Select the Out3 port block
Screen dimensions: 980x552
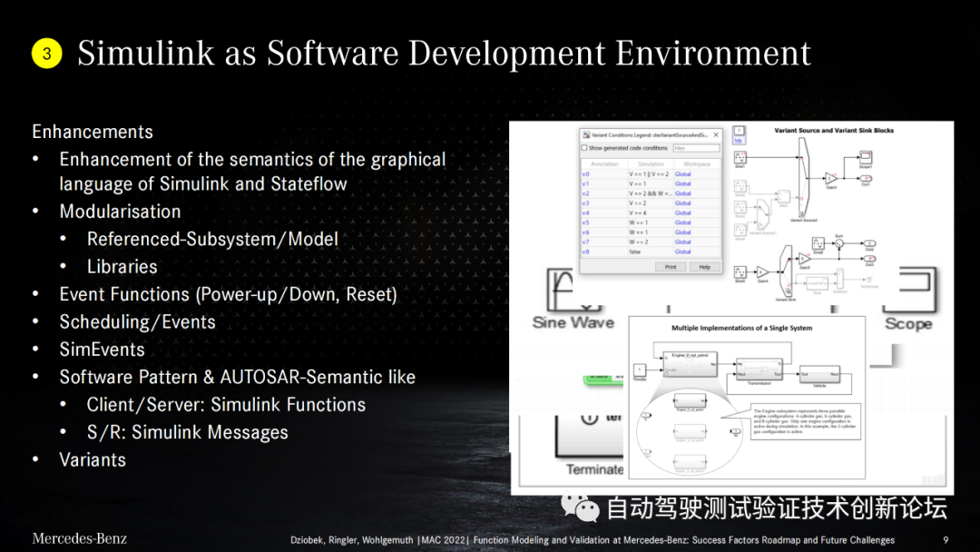pos(870,258)
